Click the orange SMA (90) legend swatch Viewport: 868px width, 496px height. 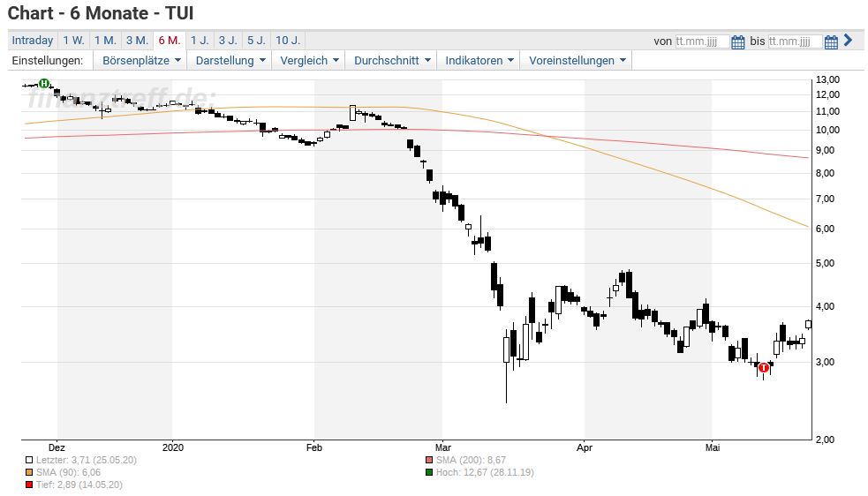tap(29, 472)
